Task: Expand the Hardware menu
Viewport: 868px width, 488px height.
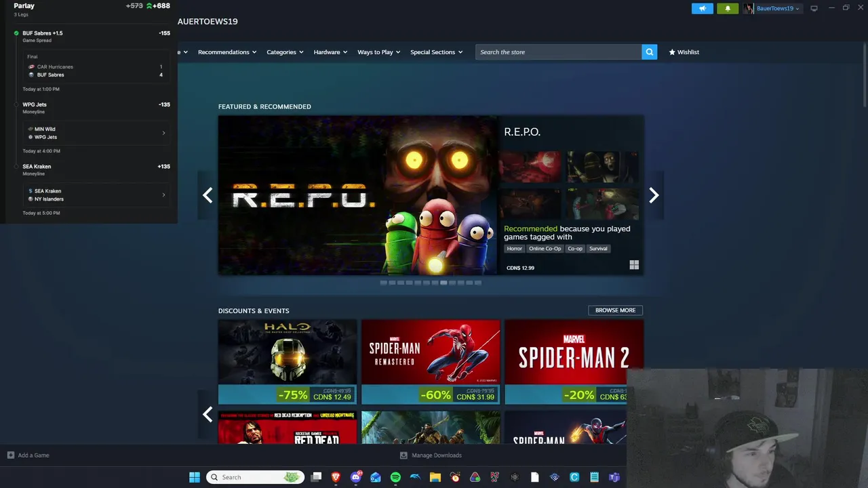Action: [x=330, y=52]
